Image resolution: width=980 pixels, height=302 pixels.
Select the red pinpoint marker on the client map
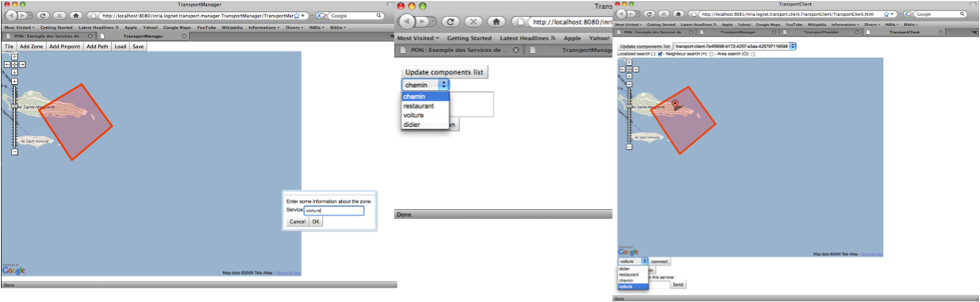[676, 104]
